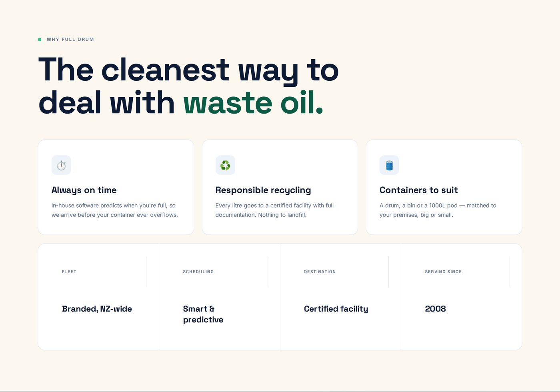The image size is (560, 392).
Task: Click the SERVING SINCE stat label
Action: [x=443, y=272]
